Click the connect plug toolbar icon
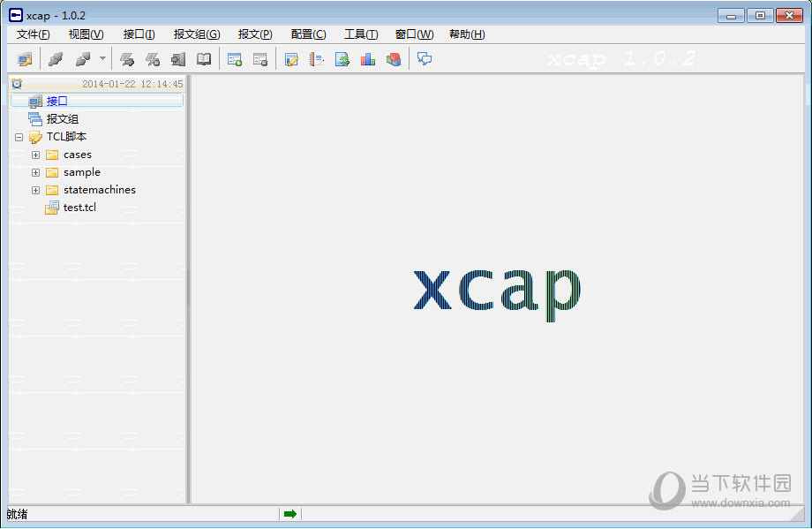Image resolution: width=812 pixels, height=529 pixels. (54, 58)
